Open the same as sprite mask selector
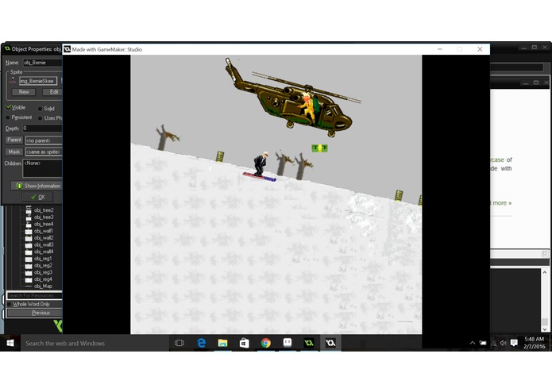The height and width of the screenshot is (392, 552). click(x=44, y=152)
